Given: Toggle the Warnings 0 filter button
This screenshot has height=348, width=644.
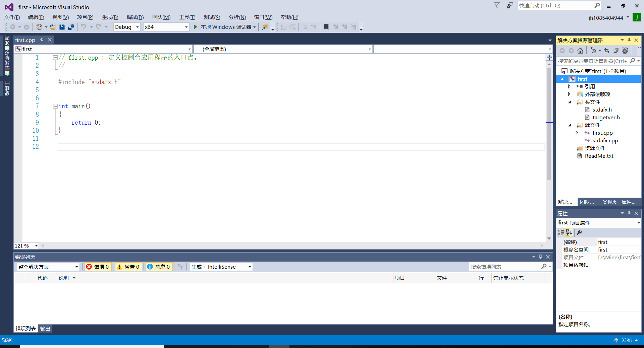Looking at the screenshot, I should pos(128,267).
